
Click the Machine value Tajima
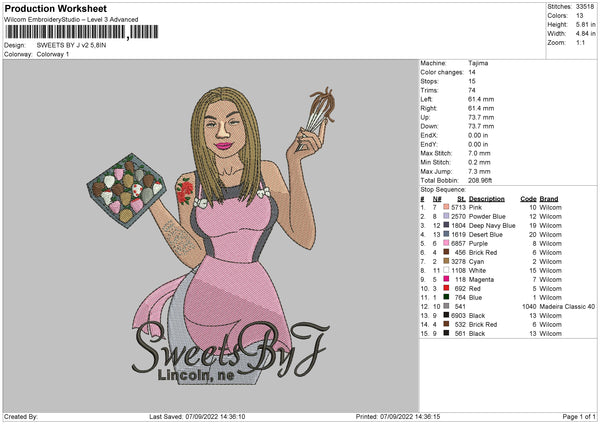[478, 63]
